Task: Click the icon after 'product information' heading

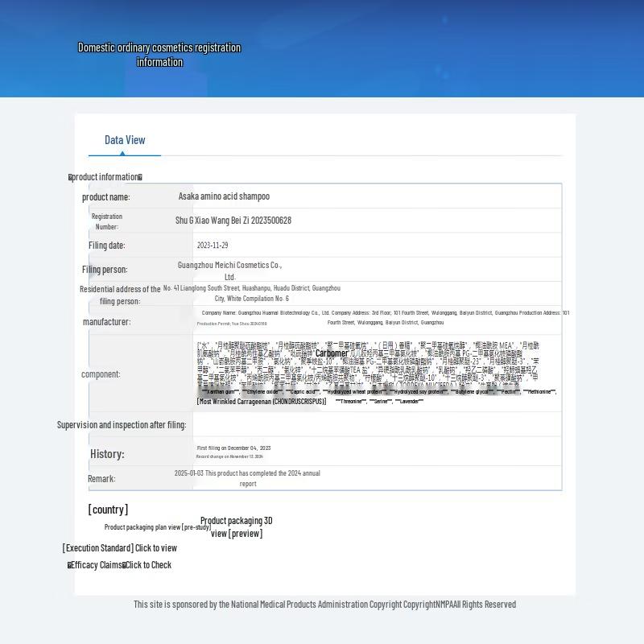Action: tap(140, 177)
